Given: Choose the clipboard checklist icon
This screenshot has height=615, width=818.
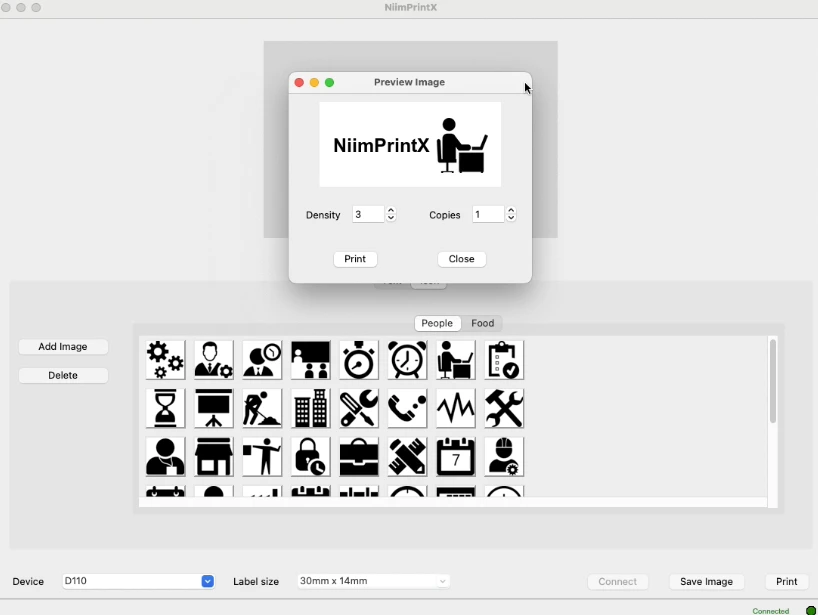Looking at the screenshot, I should coord(504,360).
